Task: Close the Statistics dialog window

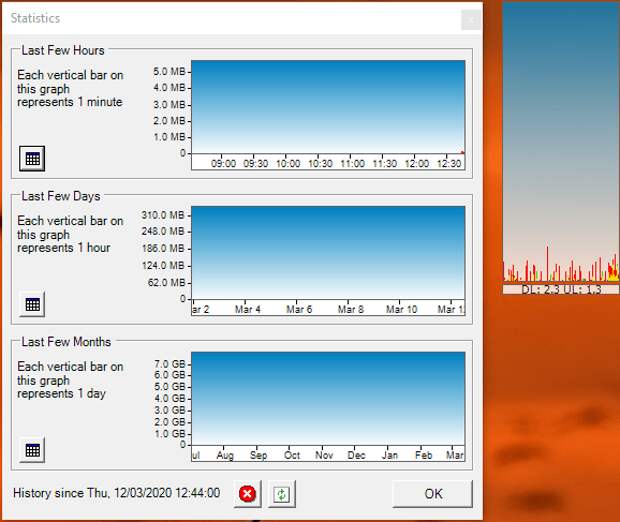Action: coord(470,19)
